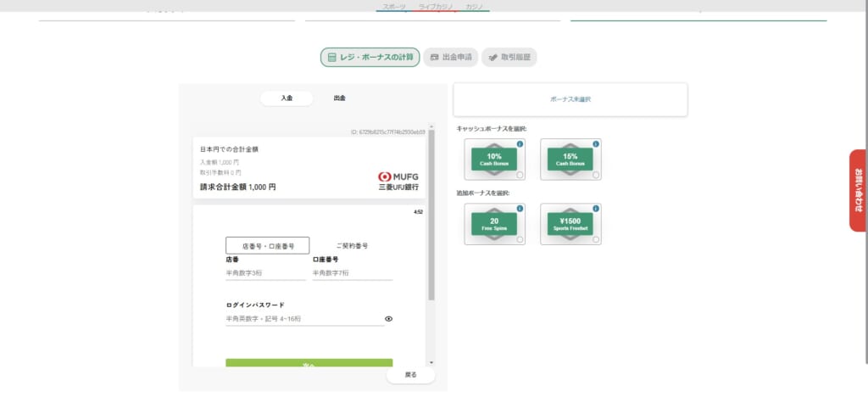
Task: Click the payment form scrollbar down arrow
Action: click(x=431, y=362)
